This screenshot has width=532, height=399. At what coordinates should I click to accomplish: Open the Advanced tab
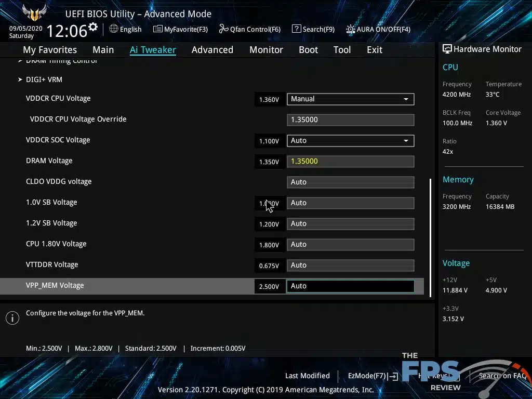(212, 50)
